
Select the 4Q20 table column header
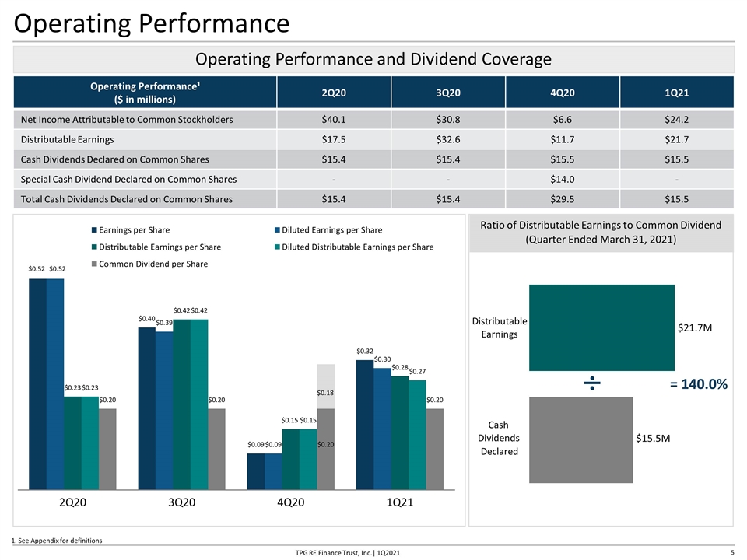(562, 93)
